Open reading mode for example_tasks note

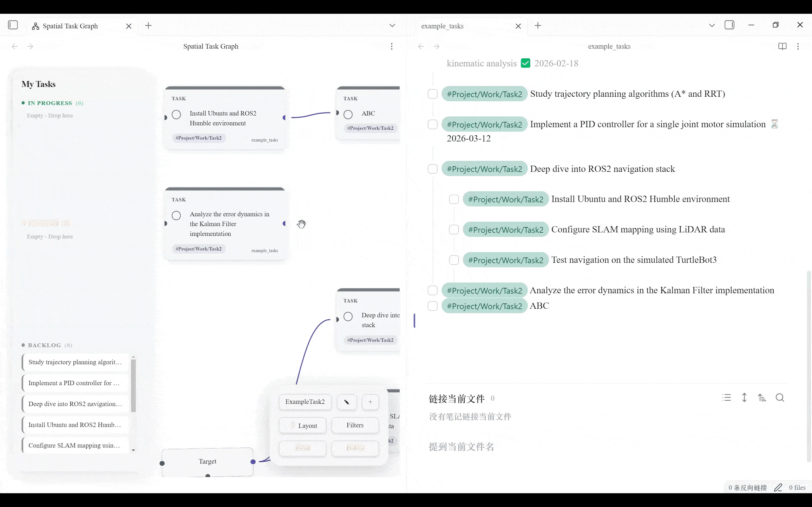click(x=782, y=46)
